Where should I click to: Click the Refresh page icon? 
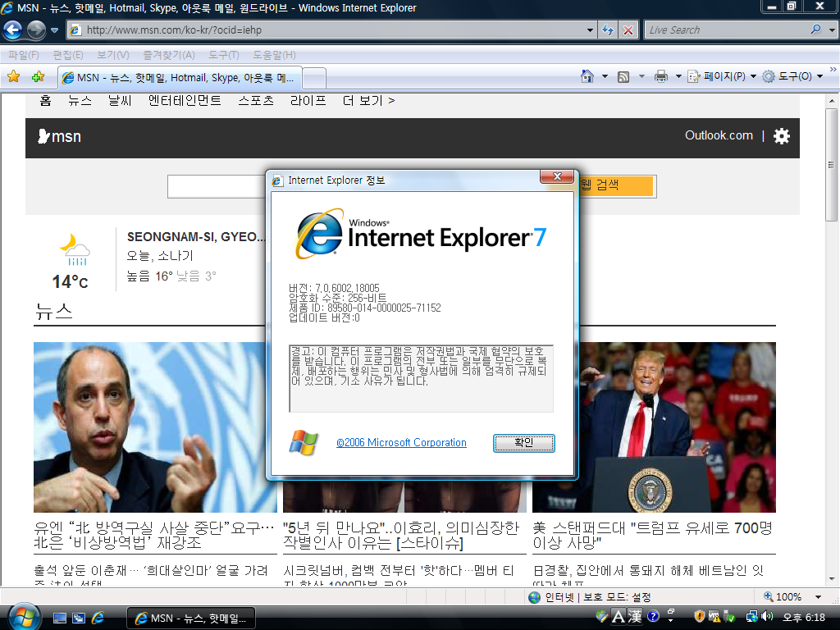(608, 30)
